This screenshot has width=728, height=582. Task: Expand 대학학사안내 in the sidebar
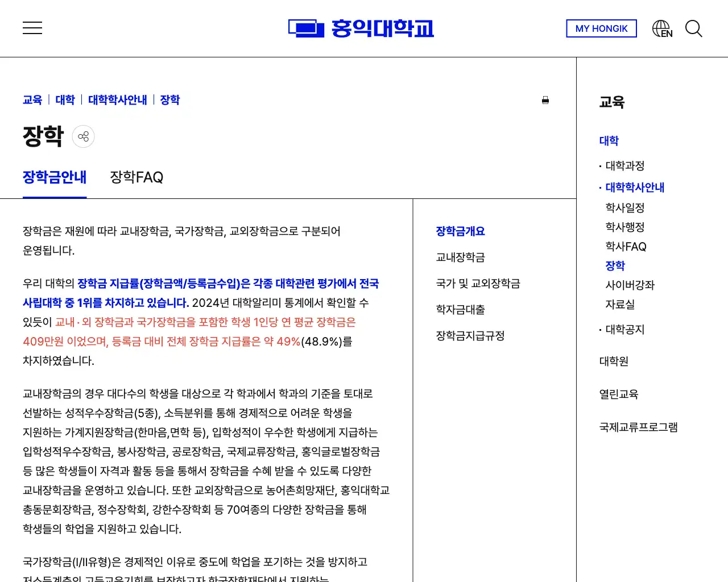tap(635, 187)
